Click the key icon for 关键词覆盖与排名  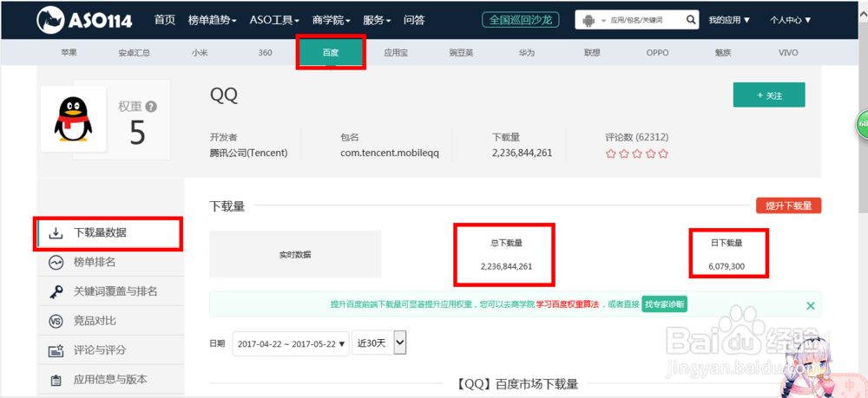click(56, 292)
